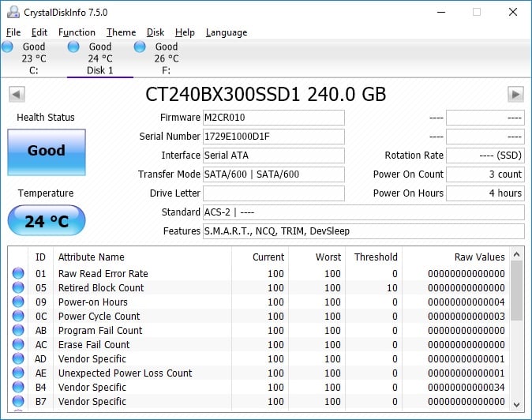Click the status icon for Power-on Hours row
Screen dimensions: 532x420
[x=18, y=302]
